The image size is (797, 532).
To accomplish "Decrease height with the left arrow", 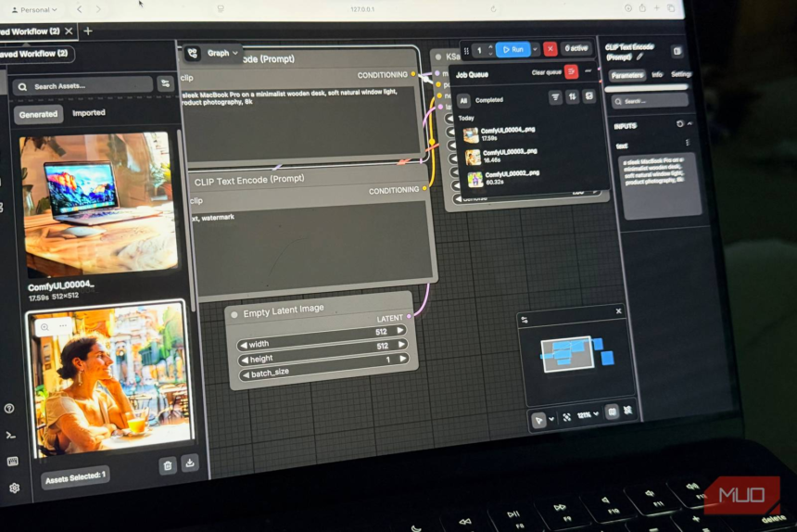I will tap(244, 361).
